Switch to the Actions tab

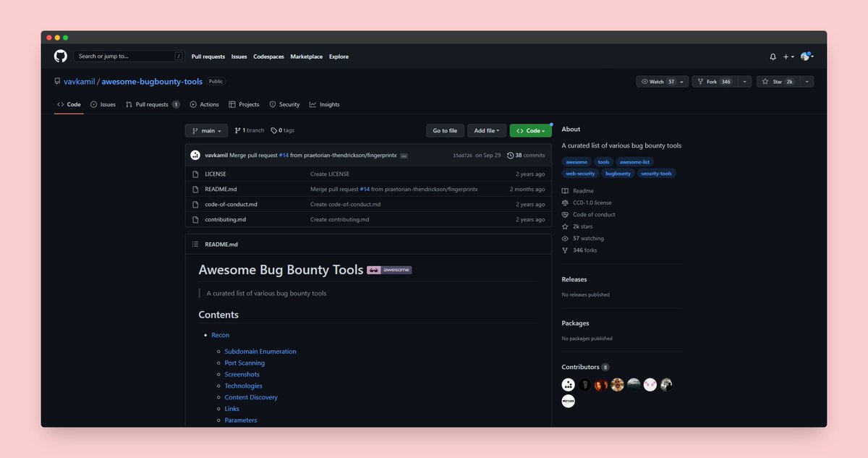click(x=204, y=104)
